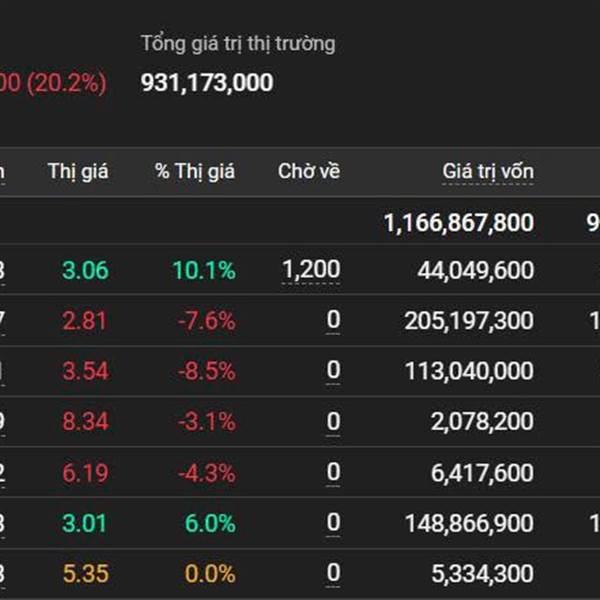Click the capital value 205,197,300
This screenshot has width=600, height=600.
click(x=469, y=321)
